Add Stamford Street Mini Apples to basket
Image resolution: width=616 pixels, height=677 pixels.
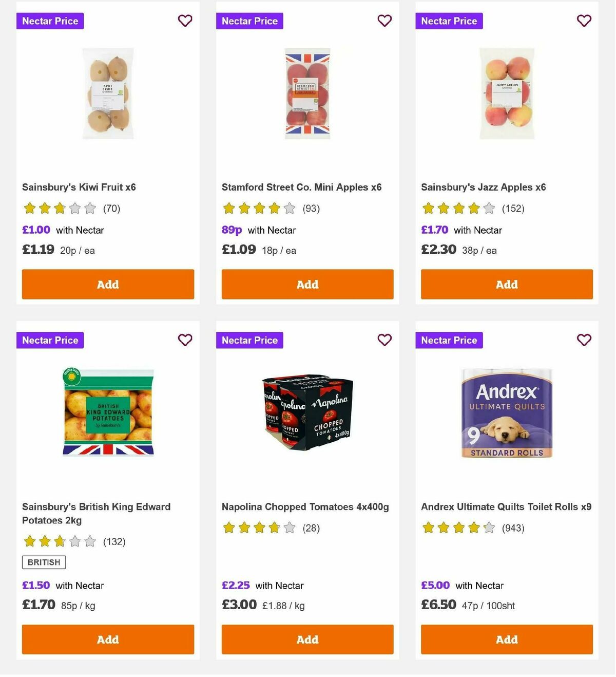(307, 284)
